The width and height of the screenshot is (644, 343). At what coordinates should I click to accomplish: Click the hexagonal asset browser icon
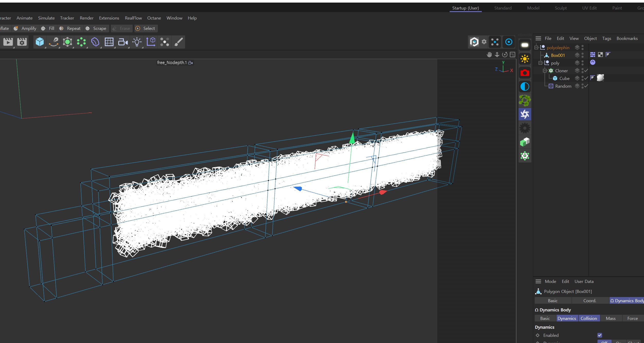(x=474, y=42)
